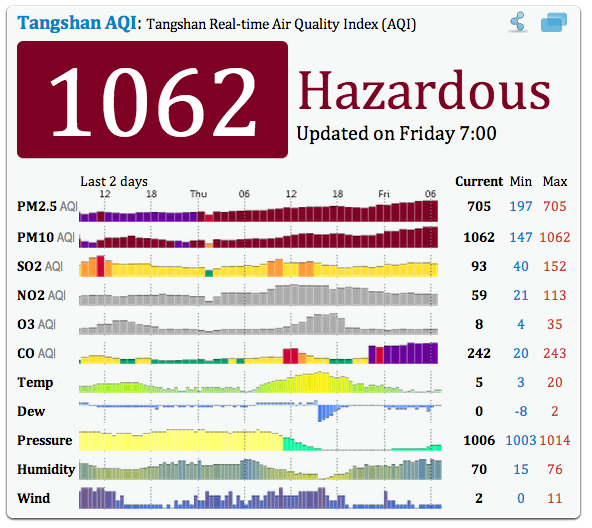Click the Hazardous status text
Viewport: 592px width, 528px height.
(x=424, y=91)
